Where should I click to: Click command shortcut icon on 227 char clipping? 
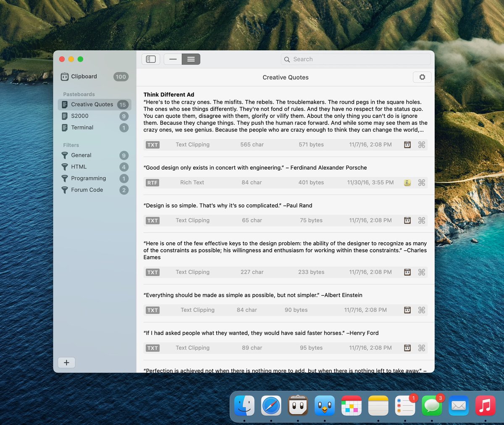(422, 272)
